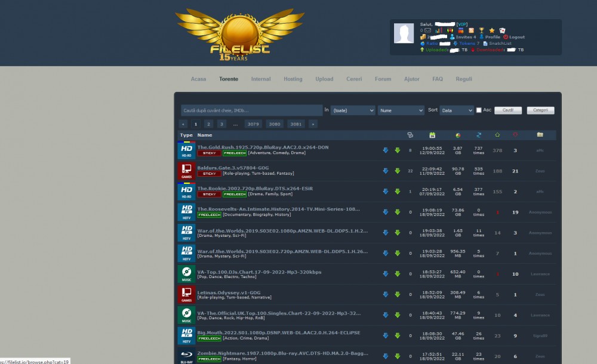Click Games category icon beside Letinas.Odyssey
This screenshot has width=597, height=364.
point(186,294)
